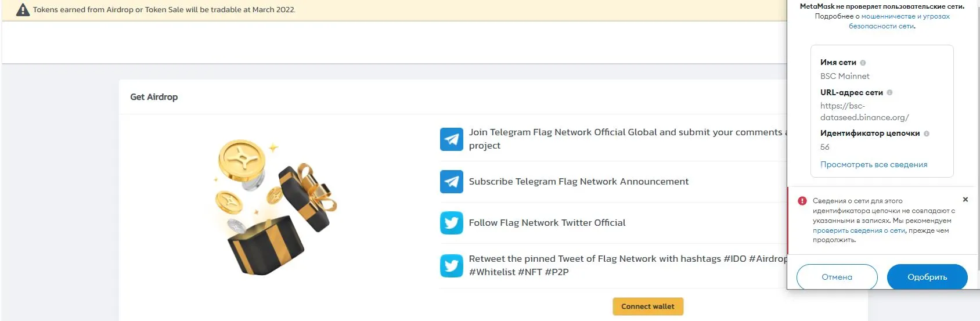980x321 pixels.
Task: Open Subscribe Telegram Flag Network Announcement task
Action: 579,182
